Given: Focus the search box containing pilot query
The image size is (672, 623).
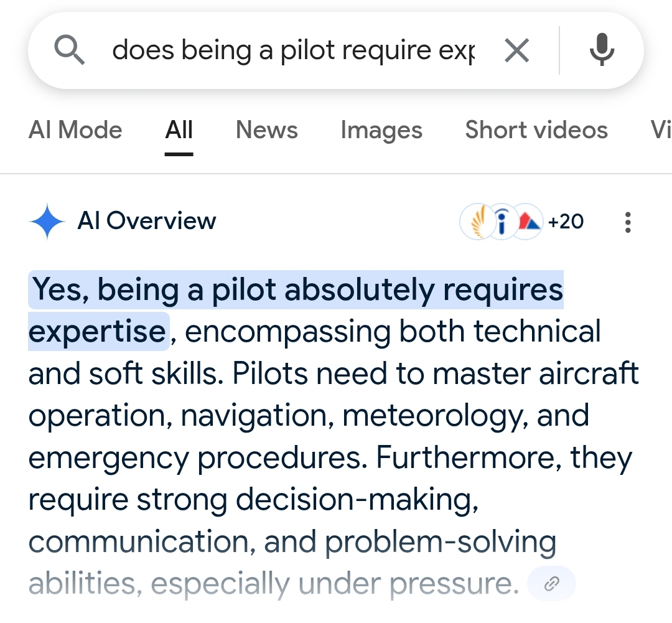Looking at the screenshot, I should coord(293,50).
